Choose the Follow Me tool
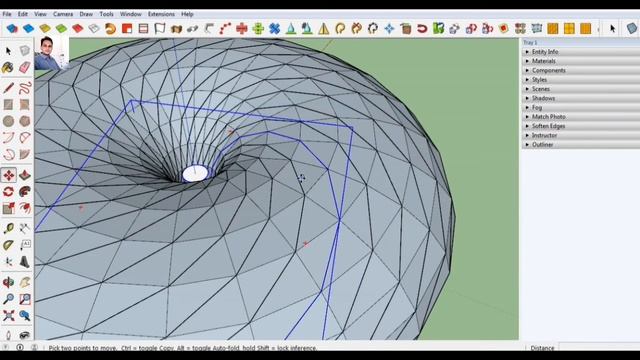This screenshot has width=640, height=360. pyautogui.click(x=24, y=191)
